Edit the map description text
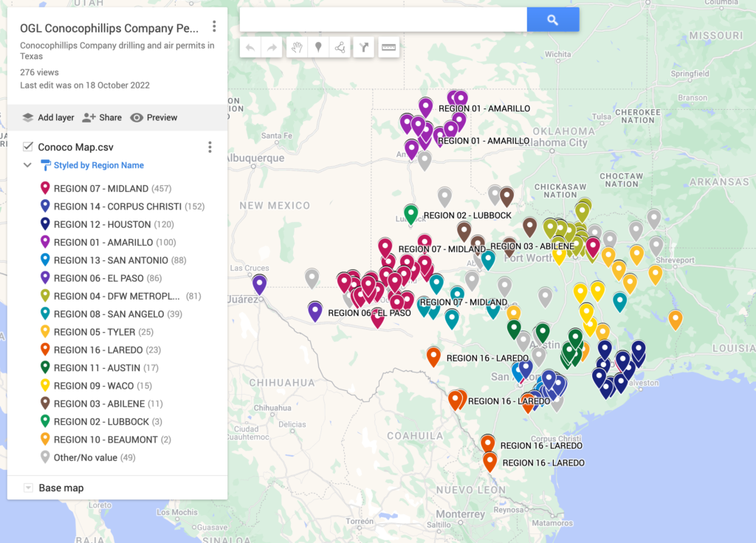The image size is (756, 543). pos(117,51)
